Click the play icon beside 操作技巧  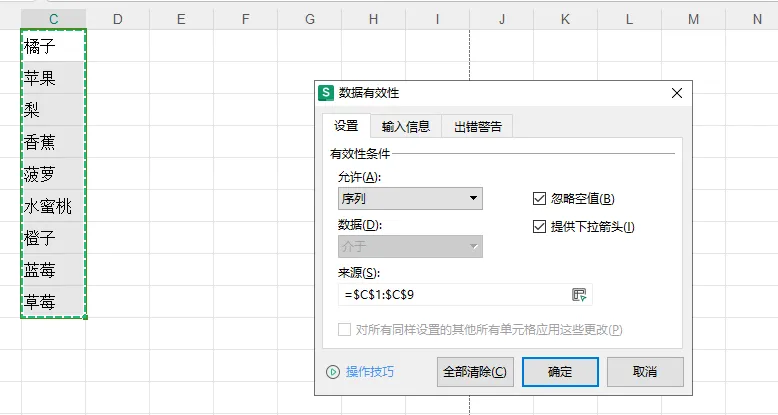pyautogui.click(x=333, y=372)
